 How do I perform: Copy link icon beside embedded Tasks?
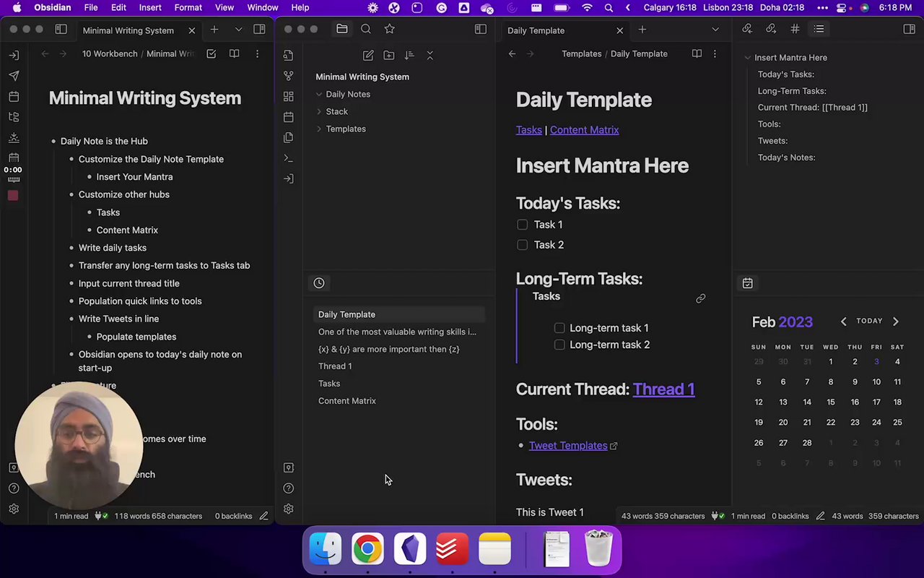click(x=700, y=298)
